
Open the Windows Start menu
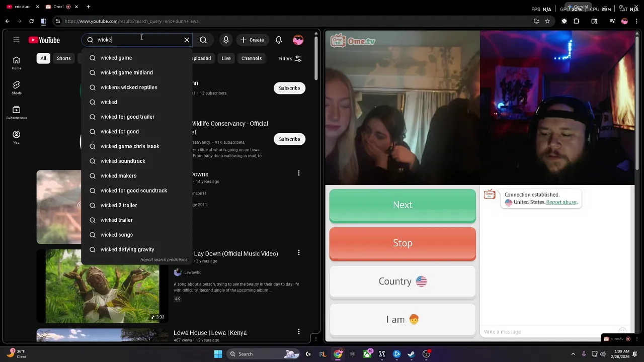click(218, 354)
